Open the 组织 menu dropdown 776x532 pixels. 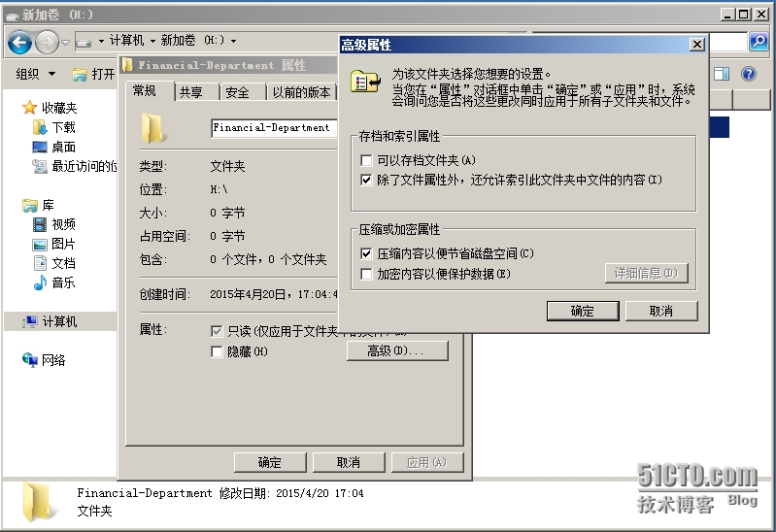click(x=36, y=74)
